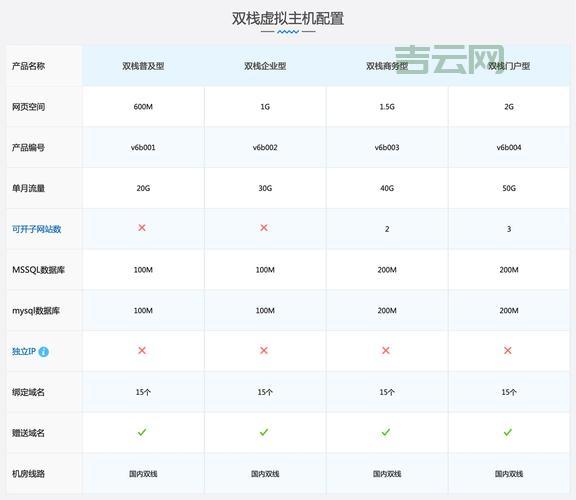
Task: Click mysql数据库 200M for 双栈门户型
Action: point(509,311)
